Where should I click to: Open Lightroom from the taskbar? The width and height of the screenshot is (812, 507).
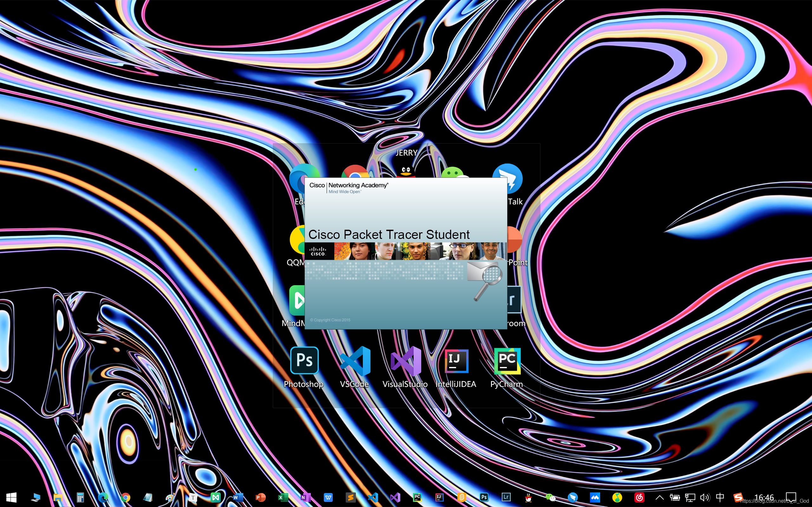506,497
